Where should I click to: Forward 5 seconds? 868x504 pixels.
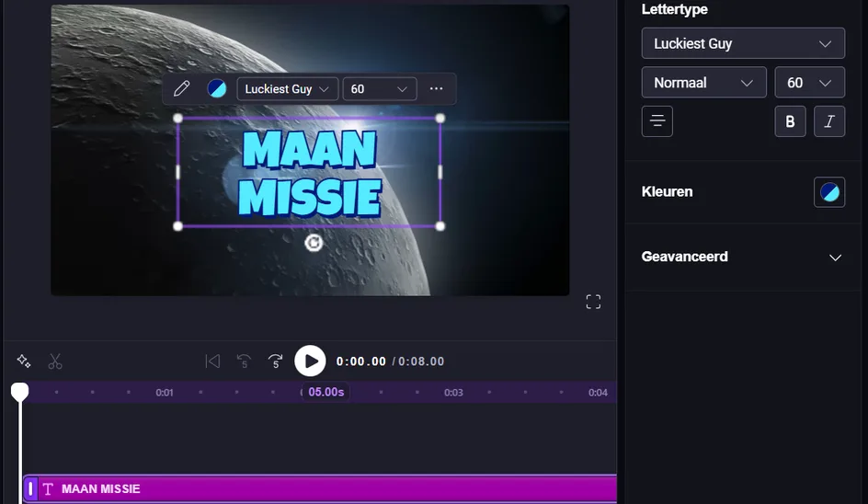tap(275, 361)
